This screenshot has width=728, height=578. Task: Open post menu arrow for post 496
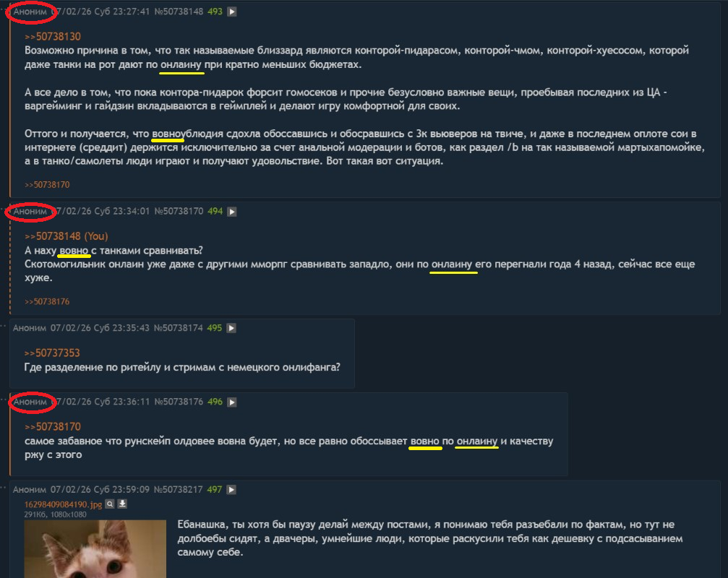coord(231,402)
